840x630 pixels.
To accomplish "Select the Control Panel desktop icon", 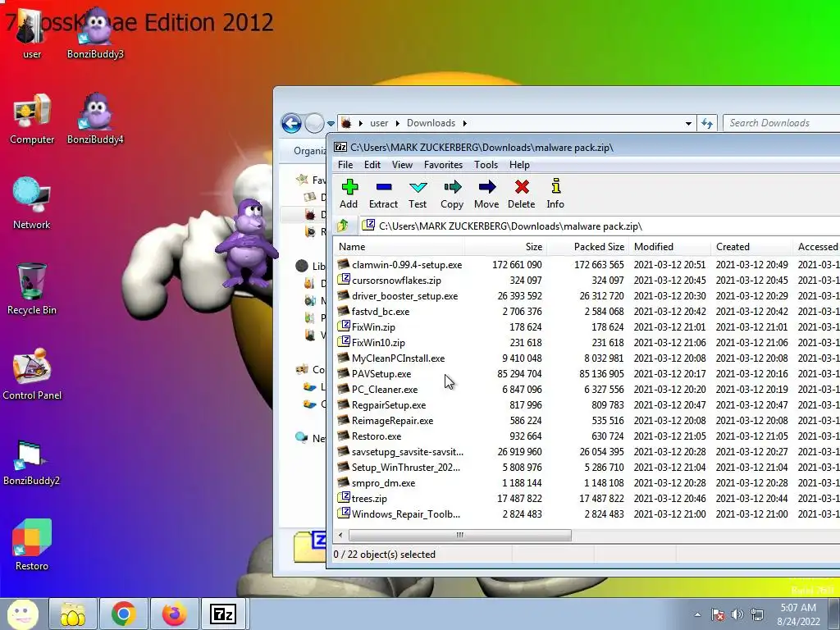I will click(x=32, y=374).
